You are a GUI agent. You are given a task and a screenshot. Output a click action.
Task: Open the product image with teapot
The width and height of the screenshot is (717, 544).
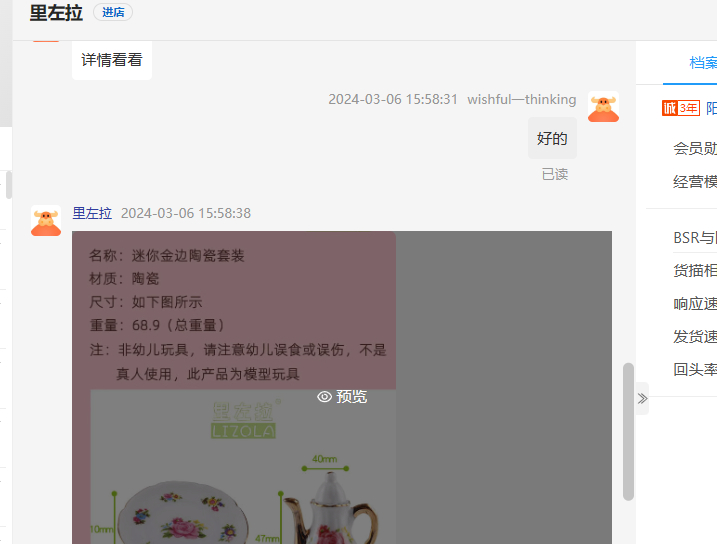[243, 466]
